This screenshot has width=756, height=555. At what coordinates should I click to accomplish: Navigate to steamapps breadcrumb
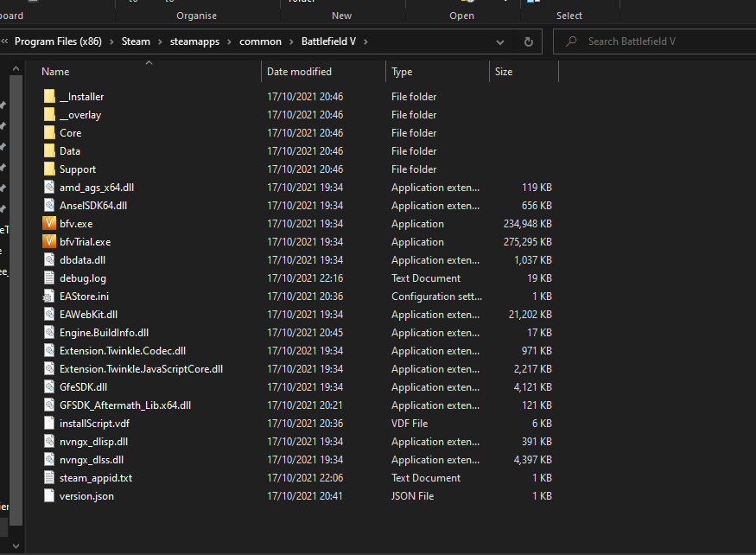tap(194, 41)
